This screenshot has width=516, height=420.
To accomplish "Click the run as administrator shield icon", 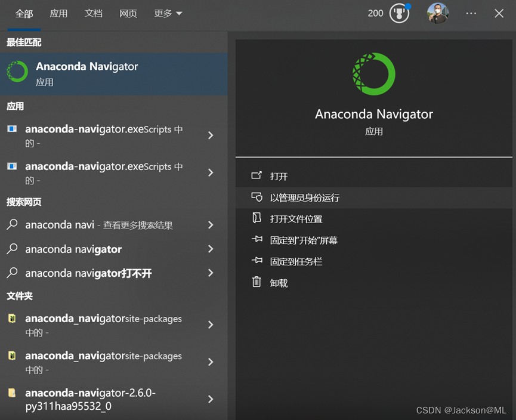I will click(x=257, y=197).
